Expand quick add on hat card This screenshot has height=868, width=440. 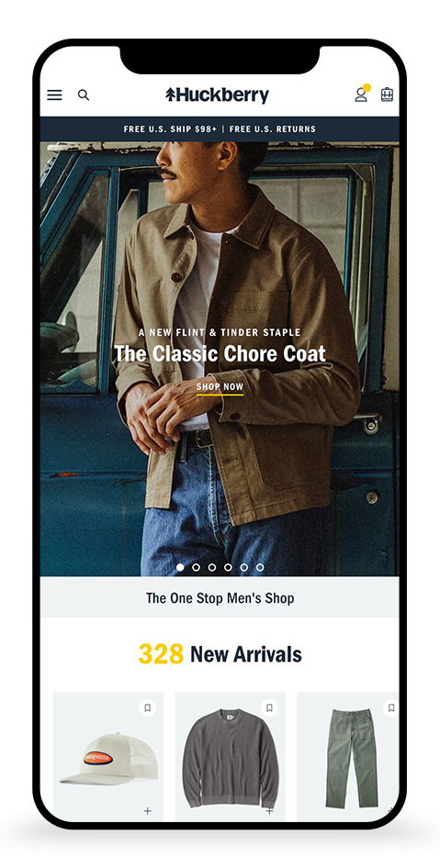(x=147, y=811)
